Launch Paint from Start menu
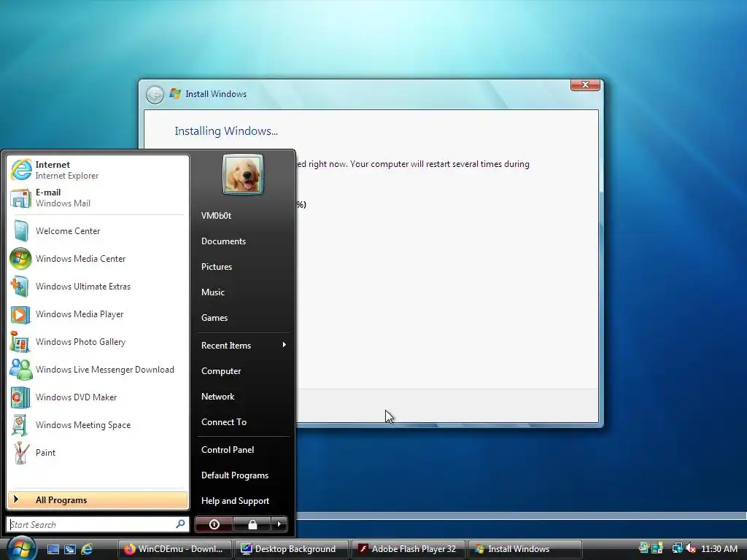Screen dimensions: 747x560 [x=98, y=452]
